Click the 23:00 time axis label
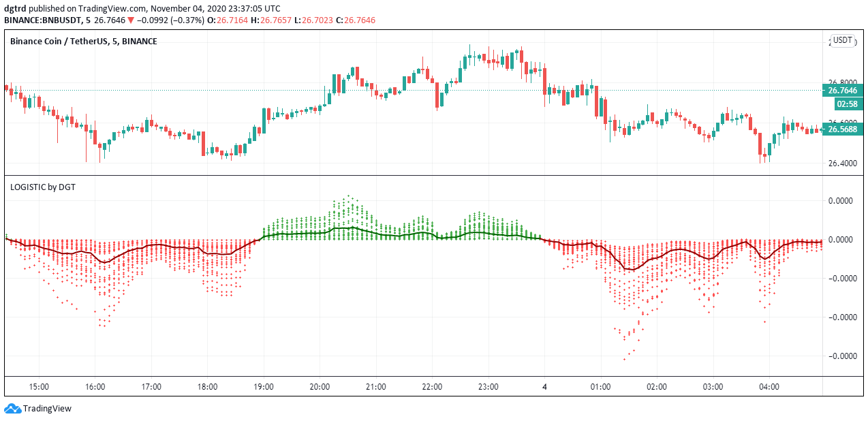868x421 pixels. point(489,387)
